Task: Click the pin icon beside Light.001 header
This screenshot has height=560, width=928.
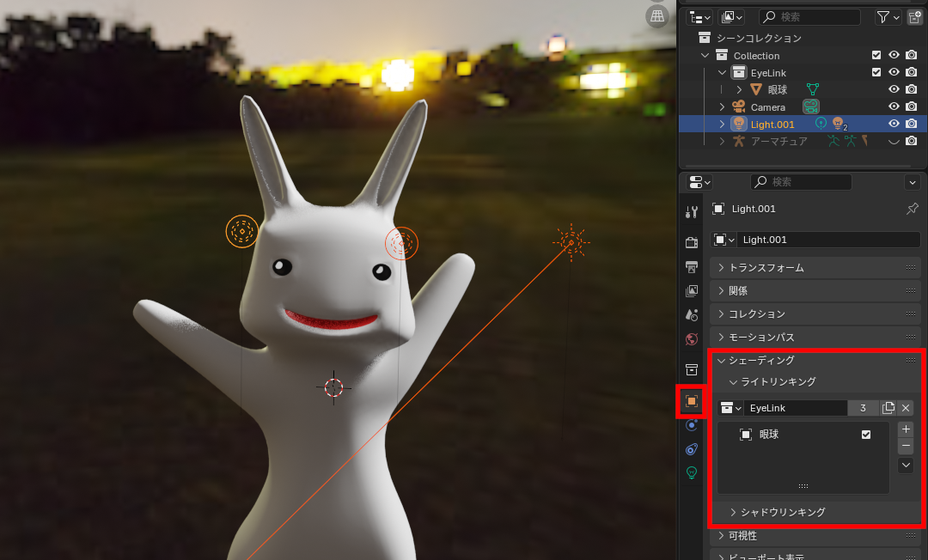Action: [912, 209]
